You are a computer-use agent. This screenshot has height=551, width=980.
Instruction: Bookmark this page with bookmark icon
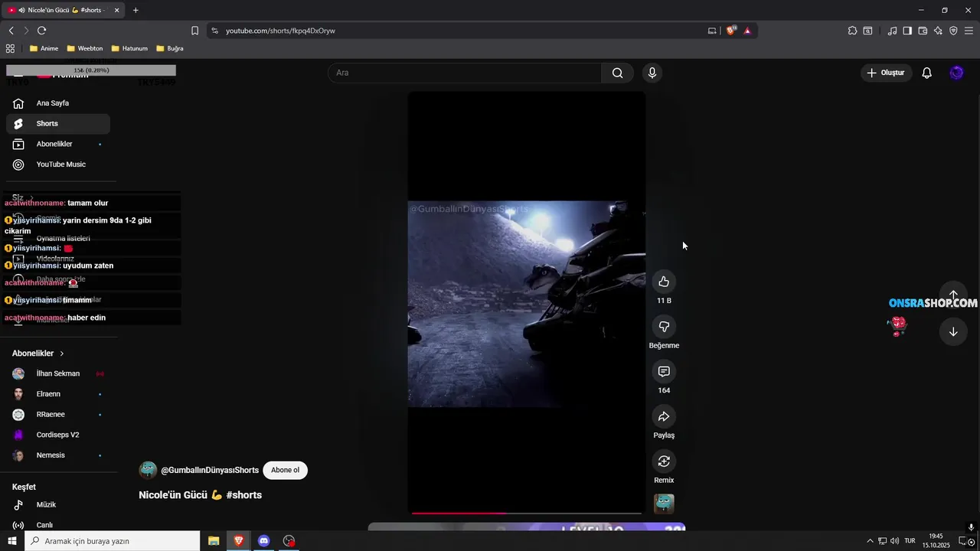(194, 31)
